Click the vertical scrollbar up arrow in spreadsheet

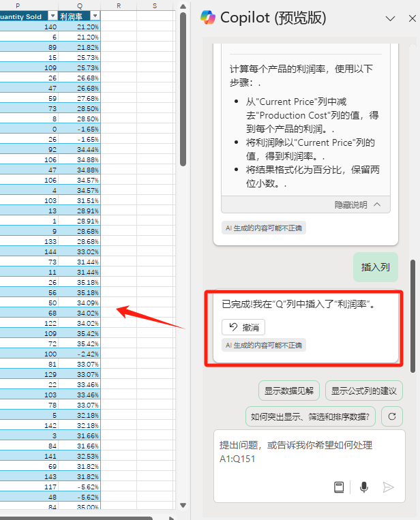point(183,5)
